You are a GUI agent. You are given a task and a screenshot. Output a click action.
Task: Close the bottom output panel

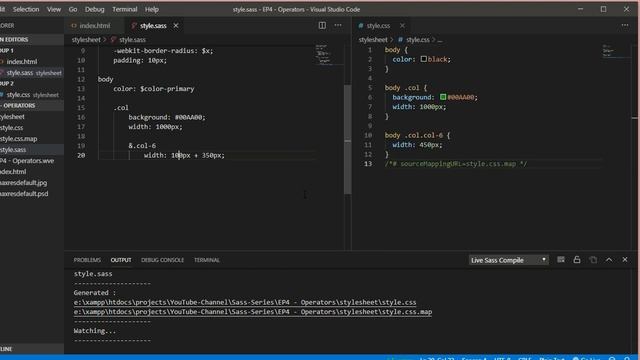[x=625, y=260]
